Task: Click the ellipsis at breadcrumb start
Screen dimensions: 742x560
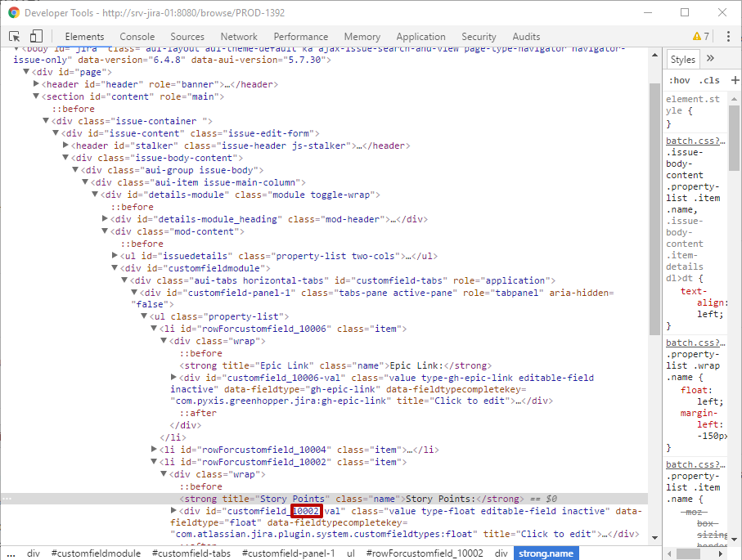Action: tap(11, 553)
